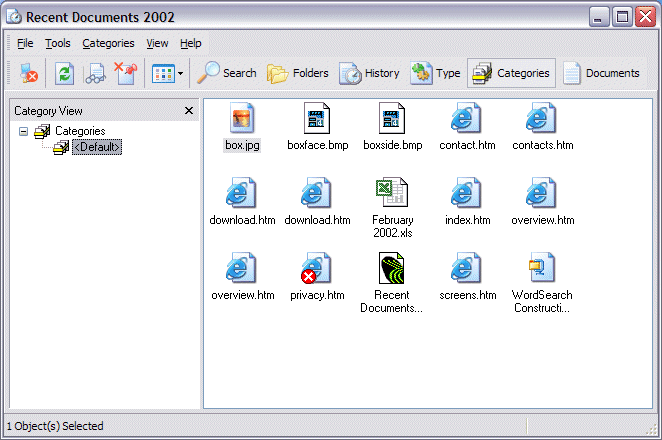Select the contact.htm file icon
The height and width of the screenshot is (440, 662).
click(x=466, y=118)
